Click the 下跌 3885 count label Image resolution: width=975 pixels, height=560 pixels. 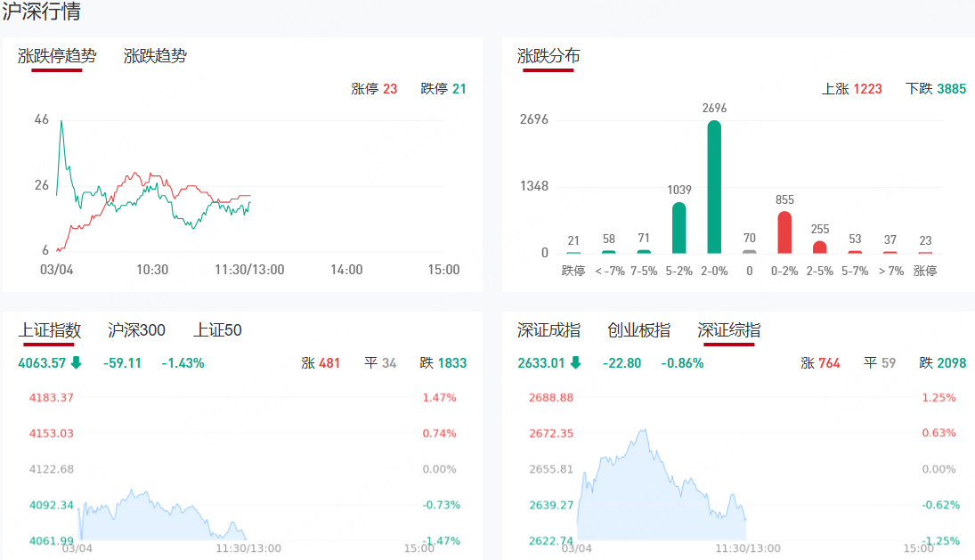coord(935,88)
